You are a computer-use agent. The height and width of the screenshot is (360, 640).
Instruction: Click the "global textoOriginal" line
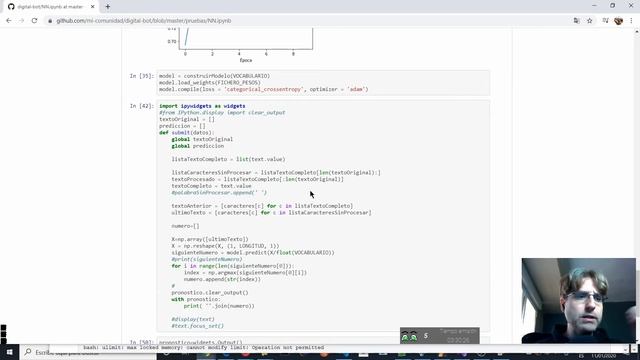(x=202, y=139)
